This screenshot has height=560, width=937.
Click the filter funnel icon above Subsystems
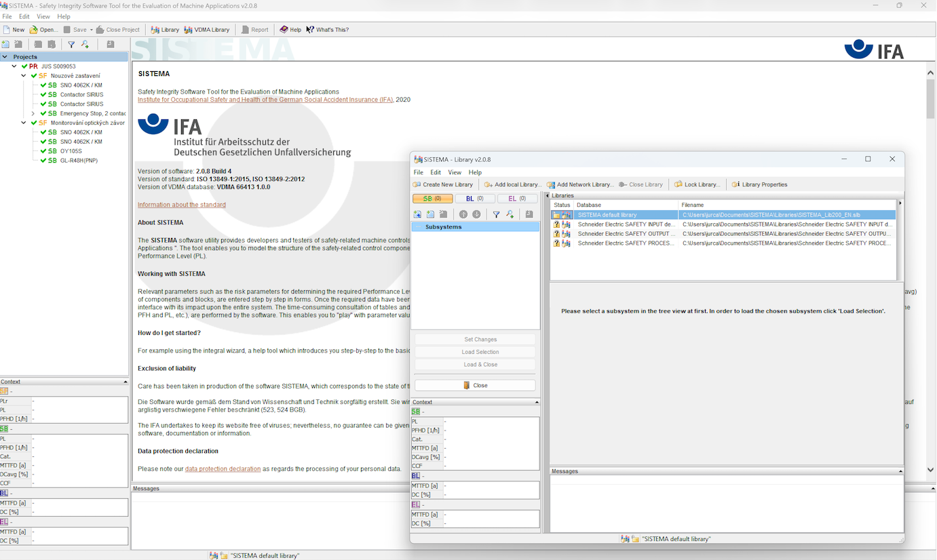(496, 214)
